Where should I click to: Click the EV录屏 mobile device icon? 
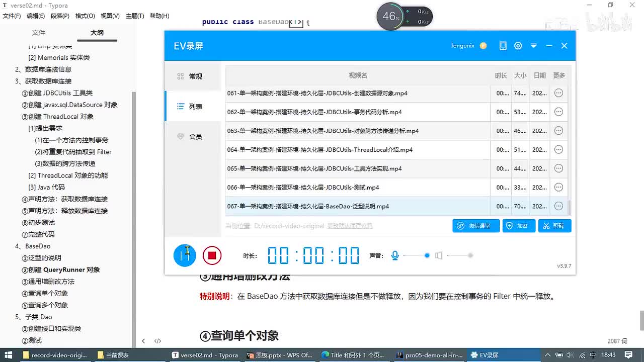(503, 46)
